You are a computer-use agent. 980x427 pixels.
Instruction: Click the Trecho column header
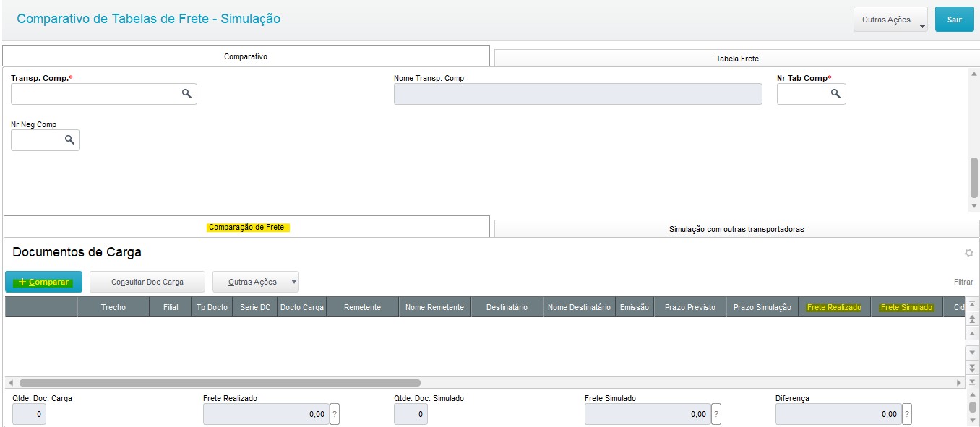tap(113, 307)
